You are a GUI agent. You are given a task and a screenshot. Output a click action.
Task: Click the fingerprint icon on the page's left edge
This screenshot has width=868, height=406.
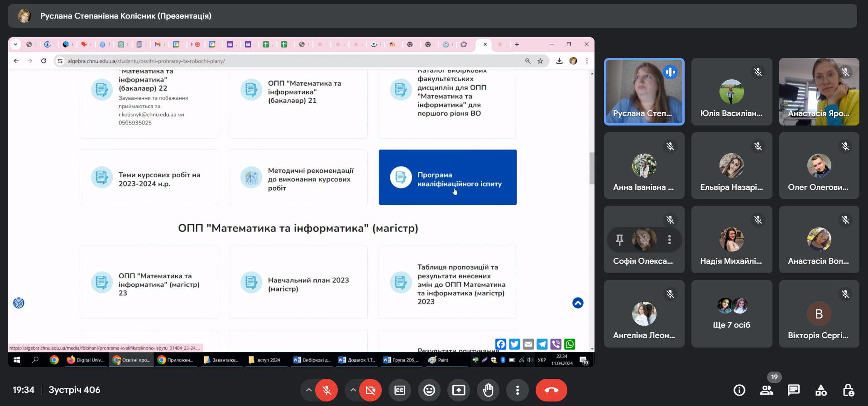pyautogui.click(x=19, y=303)
